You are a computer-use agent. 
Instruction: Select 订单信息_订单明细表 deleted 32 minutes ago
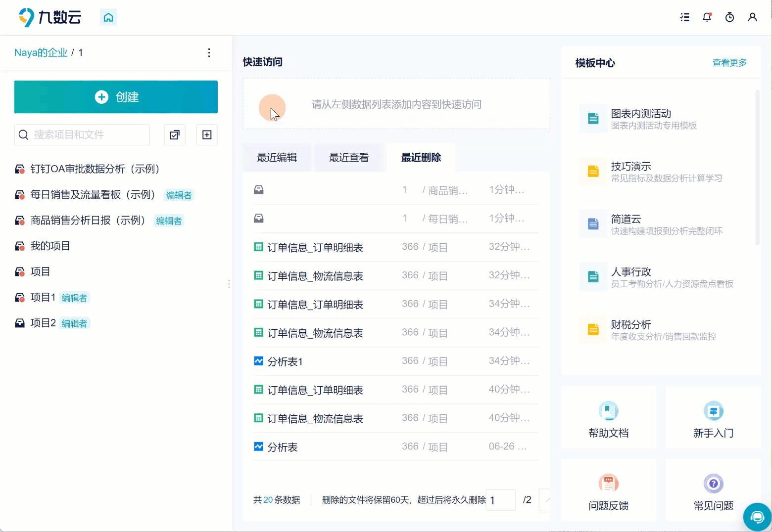396,247
